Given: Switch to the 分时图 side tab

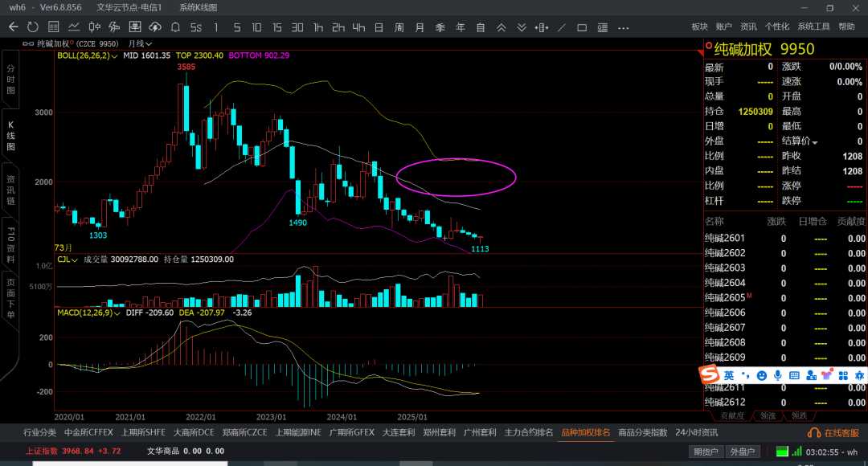Looking at the screenshot, I should (x=10, y=80).
